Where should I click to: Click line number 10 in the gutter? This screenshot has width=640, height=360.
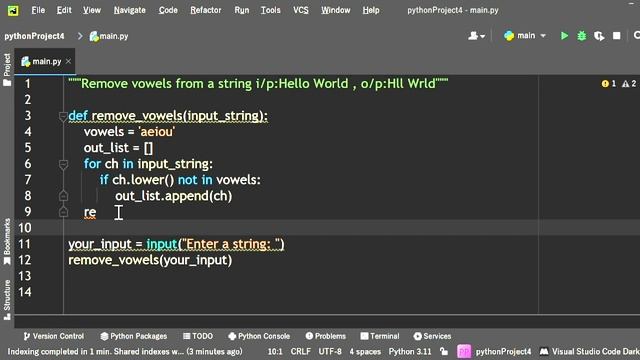pyautogui.click(x=25, y=228)
